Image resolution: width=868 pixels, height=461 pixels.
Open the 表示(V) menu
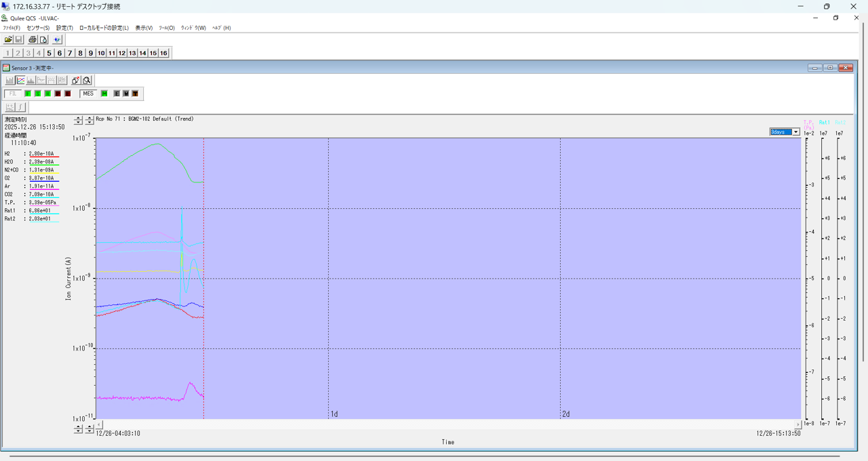click(144, 28)
